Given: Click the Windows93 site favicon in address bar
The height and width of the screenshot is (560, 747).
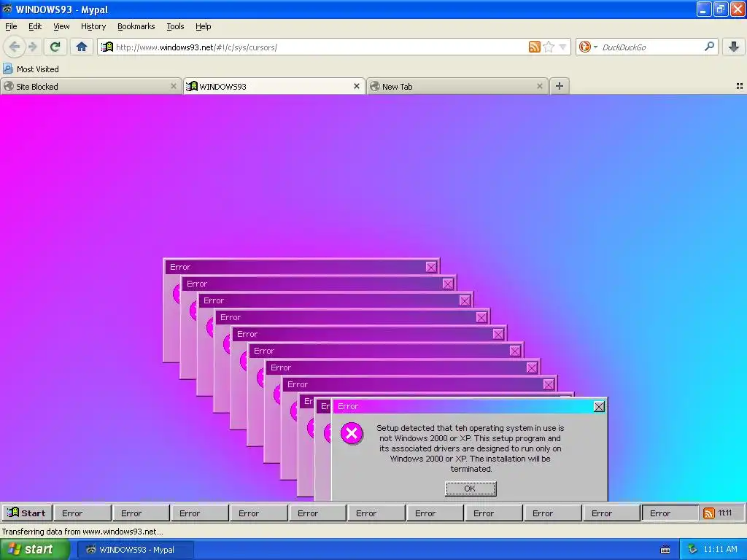Looking at the screenshot, I should 107,47.
